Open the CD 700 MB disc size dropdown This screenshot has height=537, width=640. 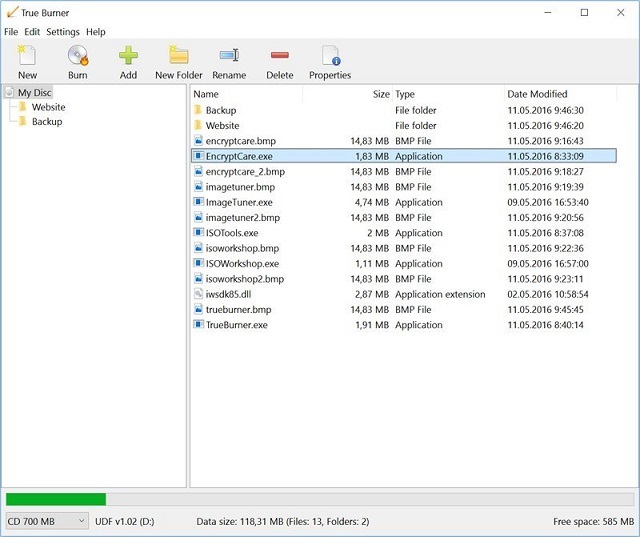(x=46, y=521)
